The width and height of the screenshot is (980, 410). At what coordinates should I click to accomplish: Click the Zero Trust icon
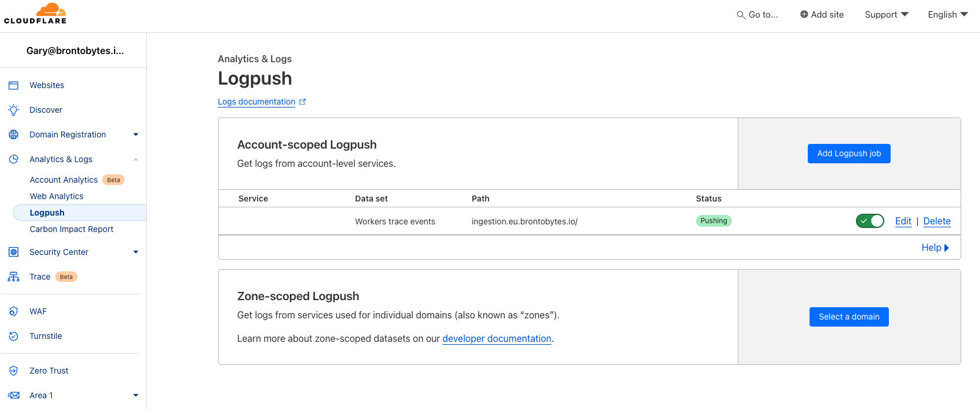click(14, 371)
